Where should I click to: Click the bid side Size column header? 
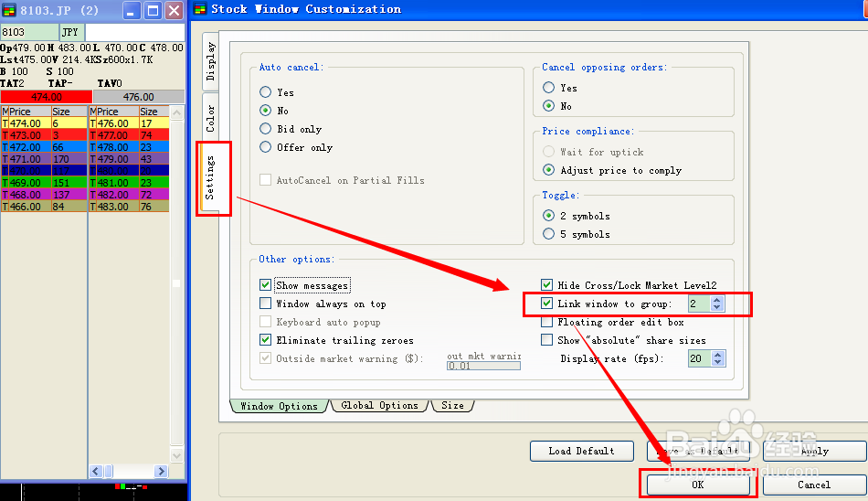point(69,112)
